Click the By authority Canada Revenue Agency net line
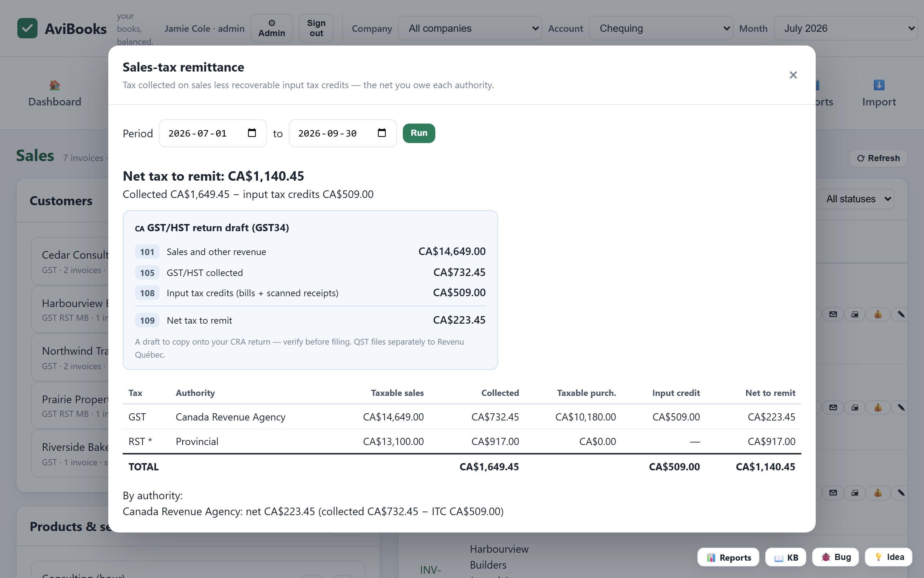The height and width of the screenshot is (578, 924). [313, 512]
